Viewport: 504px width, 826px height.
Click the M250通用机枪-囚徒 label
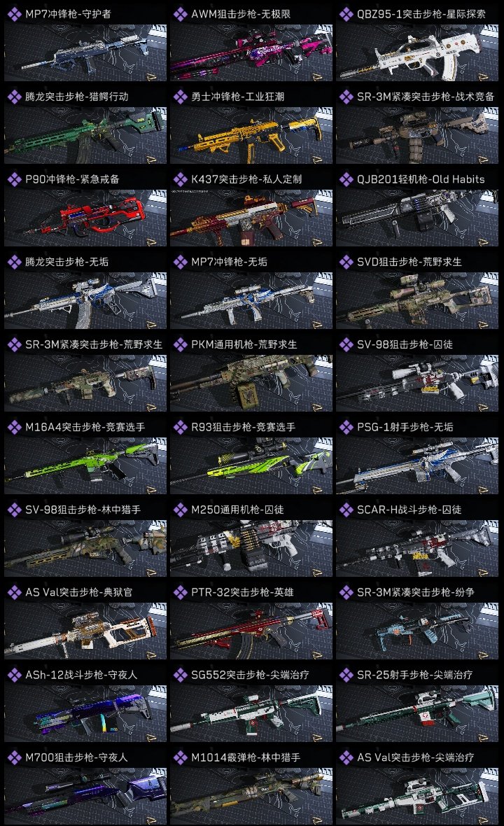tap(237, 510)
